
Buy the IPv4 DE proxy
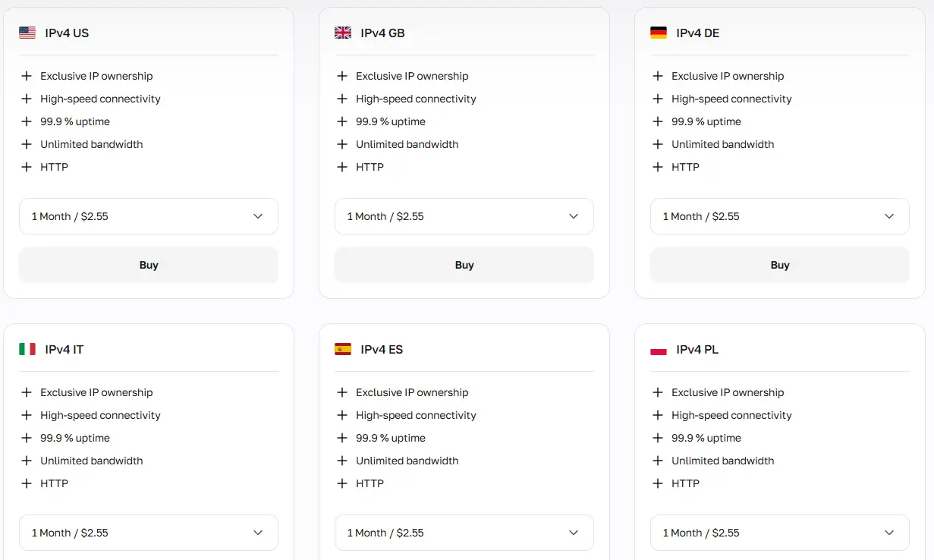point(780,265)
